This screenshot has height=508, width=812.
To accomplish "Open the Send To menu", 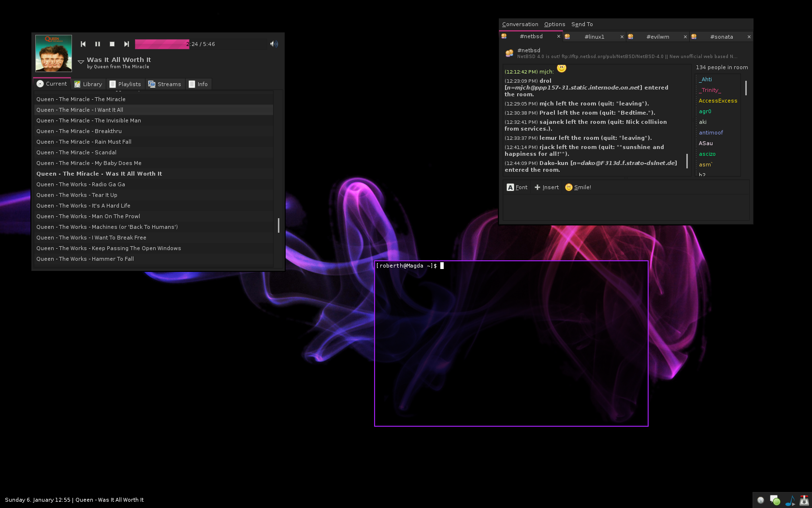I will pos(581,24).
